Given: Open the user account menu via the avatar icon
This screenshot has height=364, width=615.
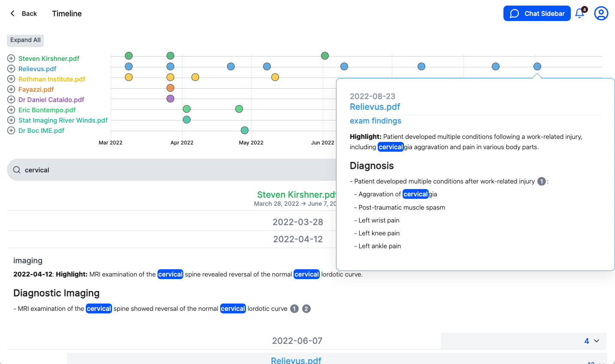Looking at the screenshot, I should tap(601, 13).
